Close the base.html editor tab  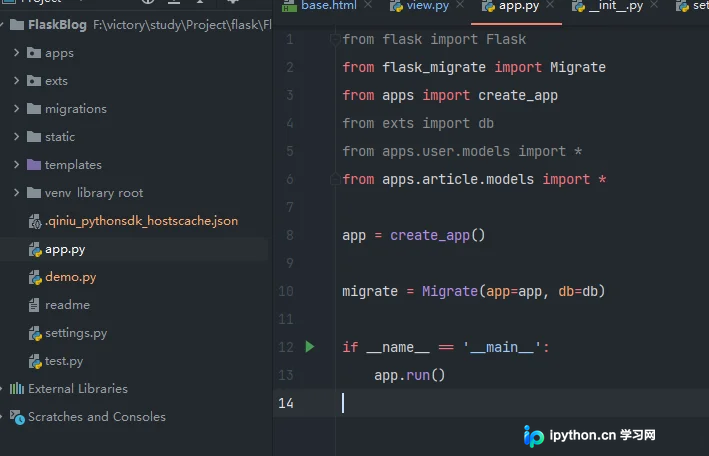(368, 5)
